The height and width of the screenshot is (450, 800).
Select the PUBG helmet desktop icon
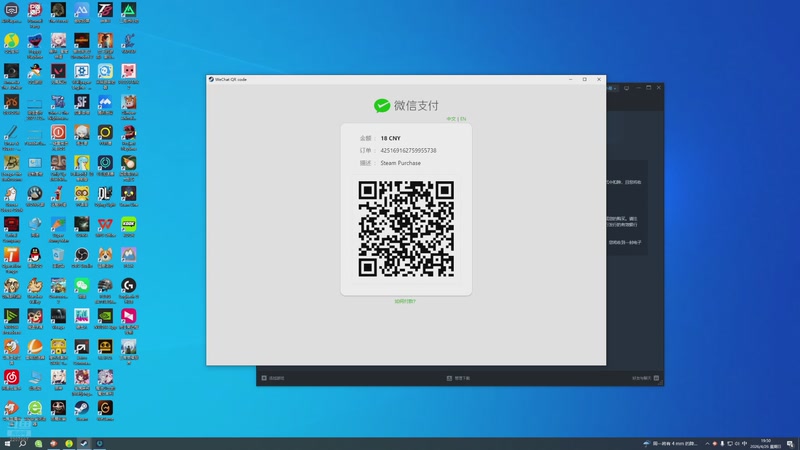coord(105,285)
